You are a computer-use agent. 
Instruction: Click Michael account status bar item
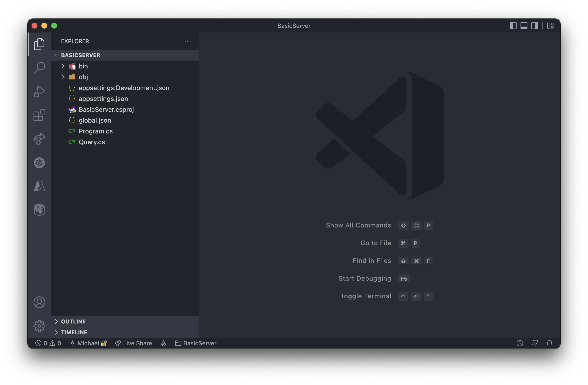(88, 343)
